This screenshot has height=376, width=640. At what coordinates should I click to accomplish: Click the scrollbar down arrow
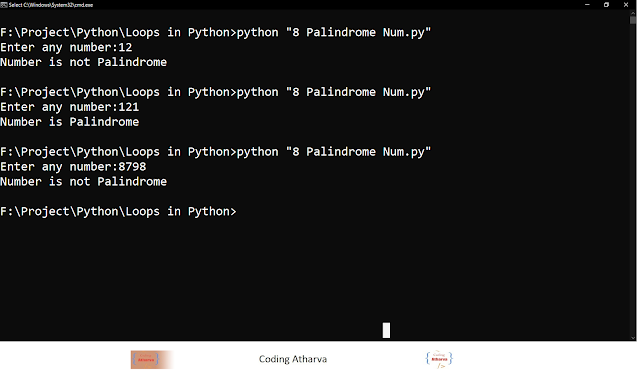(633, 338)
